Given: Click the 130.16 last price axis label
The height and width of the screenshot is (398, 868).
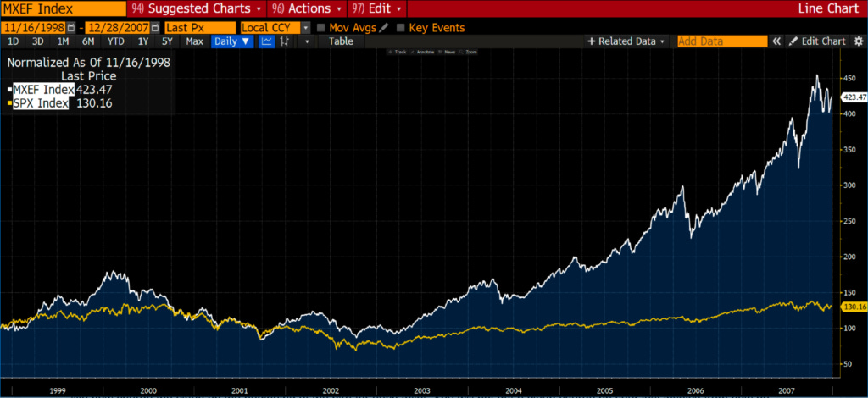Looking at the screenshot, I should point(854,307).
